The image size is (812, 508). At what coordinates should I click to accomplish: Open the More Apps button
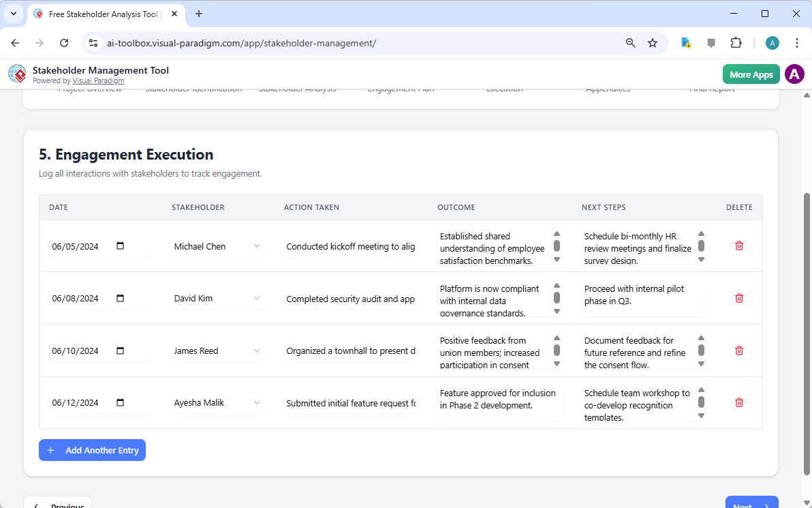pyautogui.click(x=751, y=74)
